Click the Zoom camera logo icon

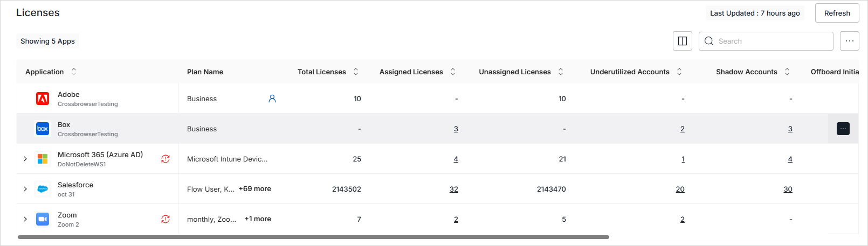coord(43,219)
